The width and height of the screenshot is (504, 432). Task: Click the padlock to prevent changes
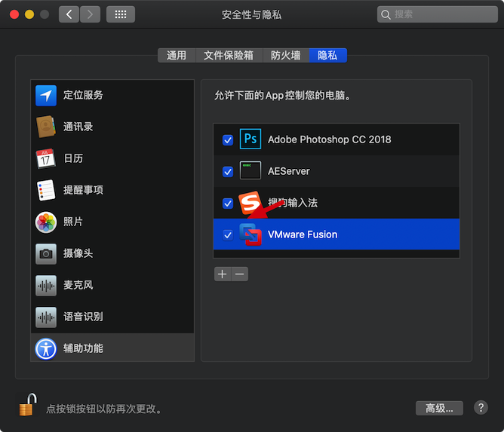(x=28, y=405)
